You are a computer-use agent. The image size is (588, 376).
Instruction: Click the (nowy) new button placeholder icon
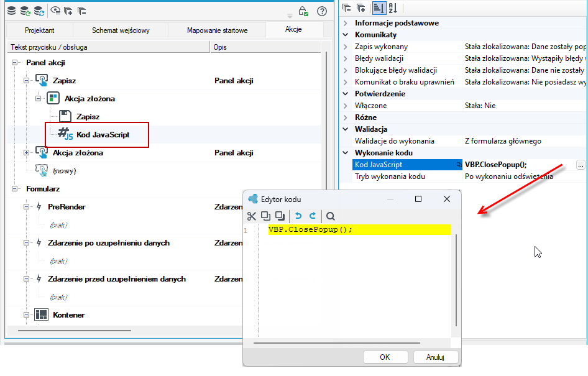(42, 170)
